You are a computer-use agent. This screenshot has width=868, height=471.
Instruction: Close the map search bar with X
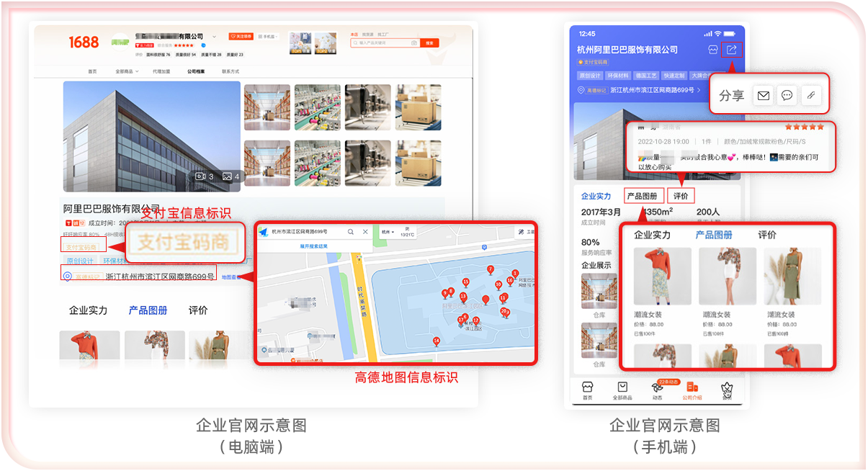pyautogui.click(x=365, y=232)
